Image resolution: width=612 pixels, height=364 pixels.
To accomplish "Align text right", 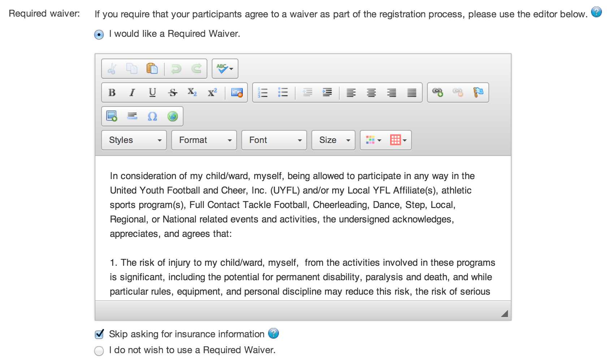I will pyautogui.click(x=392, y=93).
